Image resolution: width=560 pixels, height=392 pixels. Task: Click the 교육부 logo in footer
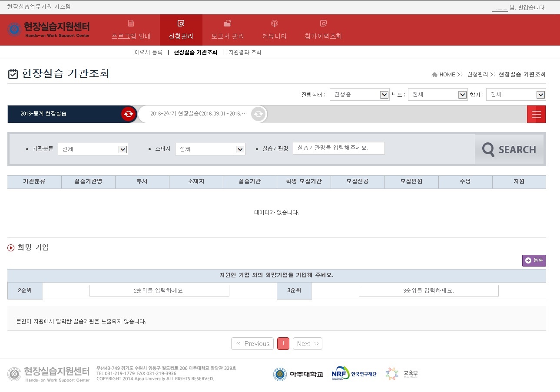click(401, 374)
